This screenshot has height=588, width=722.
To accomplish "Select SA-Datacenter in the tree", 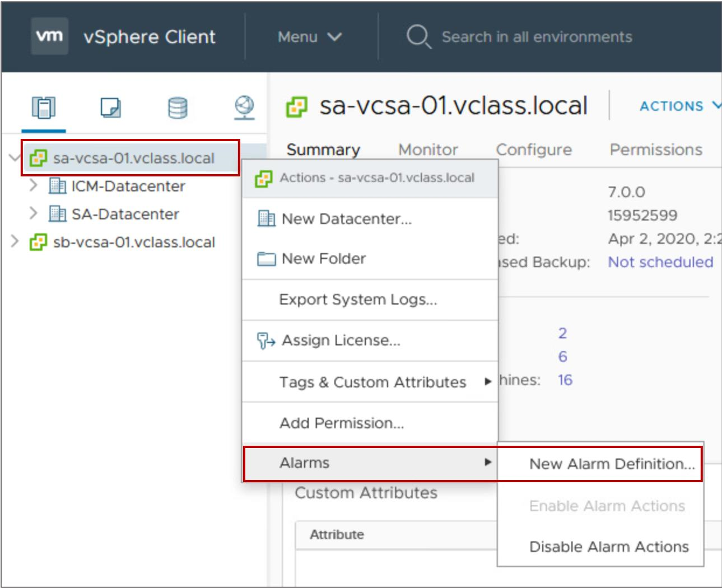I will (125, 214).
